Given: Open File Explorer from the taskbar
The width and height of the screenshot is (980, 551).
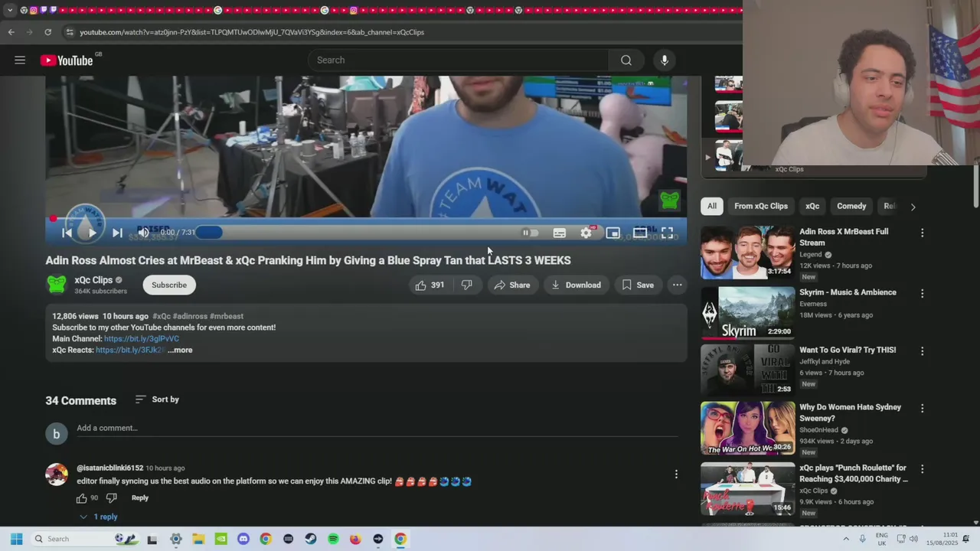Looking at the screenshot, I should tap(198, 539).
